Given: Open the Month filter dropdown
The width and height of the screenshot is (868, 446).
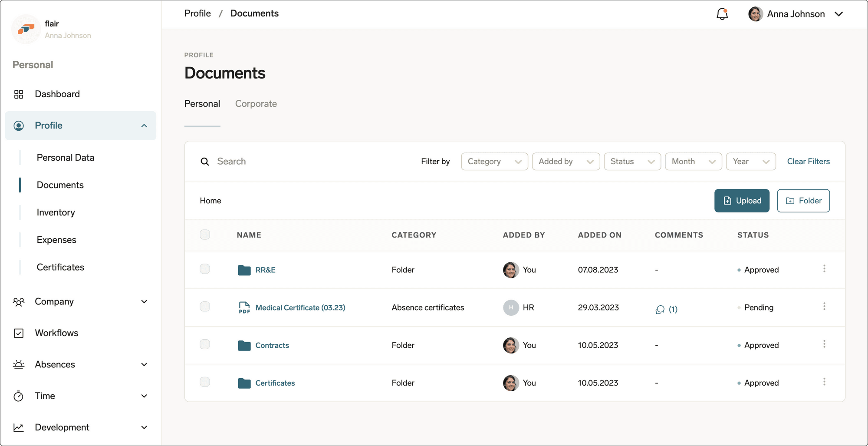Looking at the screenshot, I should pos(694,162).
